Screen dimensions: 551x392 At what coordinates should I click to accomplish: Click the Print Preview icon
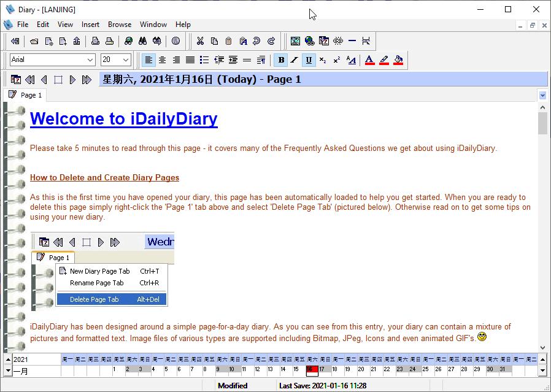95,41
